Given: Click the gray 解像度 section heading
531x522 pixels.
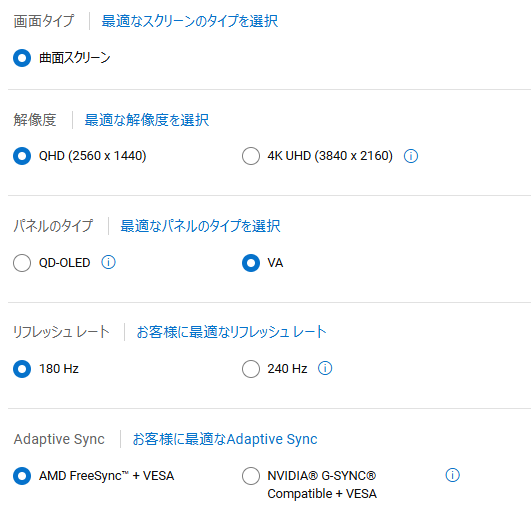Looking at the screenshot, I should pos(35,120).
